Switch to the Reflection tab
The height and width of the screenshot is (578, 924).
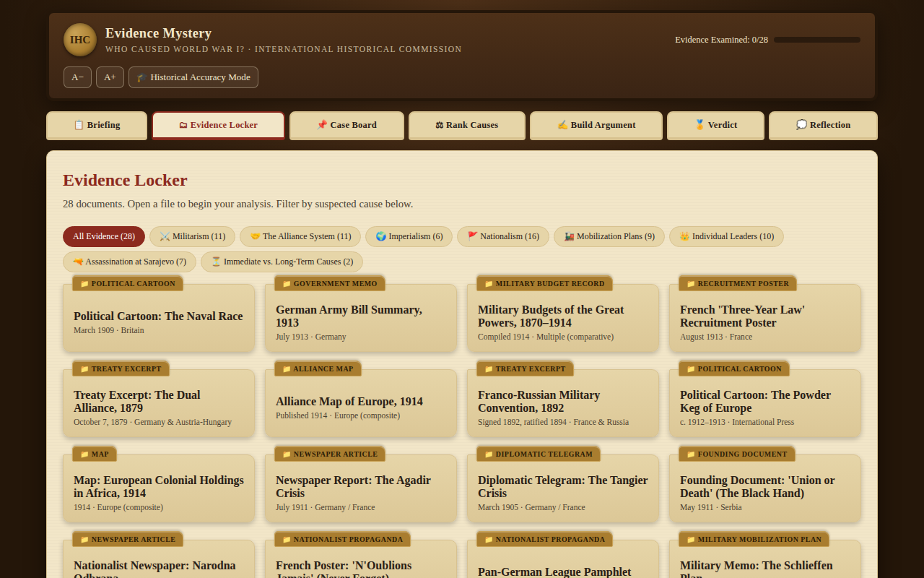pyautogui.click(x=823, y=125)
